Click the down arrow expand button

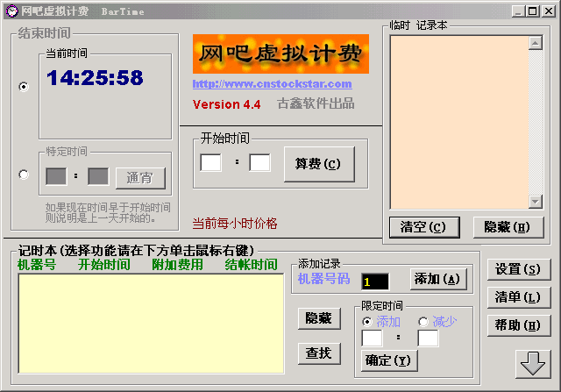533,364
